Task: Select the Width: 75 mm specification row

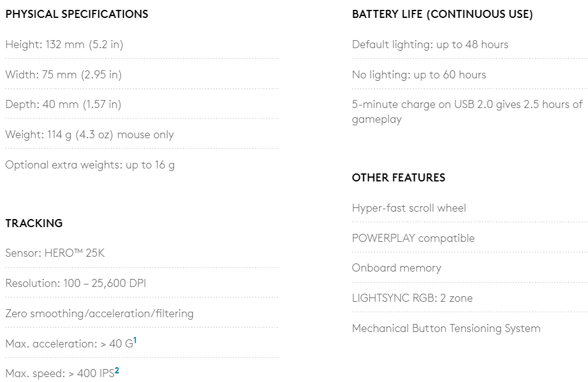Action: 63,75
